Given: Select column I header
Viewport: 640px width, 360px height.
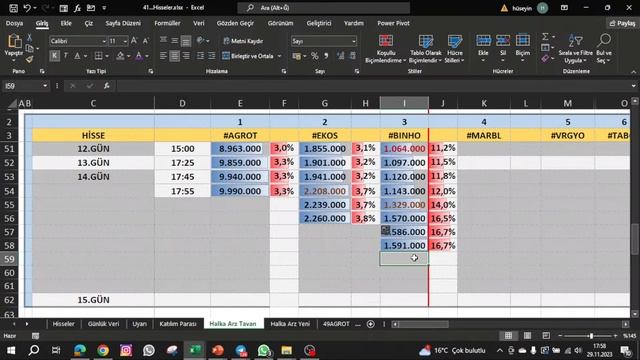Looking at the screenshot, I should [x=404, y=103].
